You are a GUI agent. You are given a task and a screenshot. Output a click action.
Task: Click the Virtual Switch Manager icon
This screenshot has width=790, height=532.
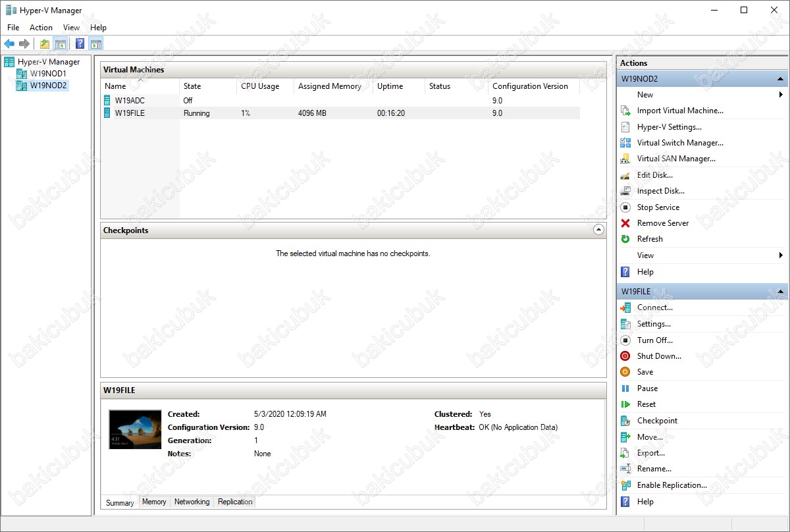coord(625,143)
